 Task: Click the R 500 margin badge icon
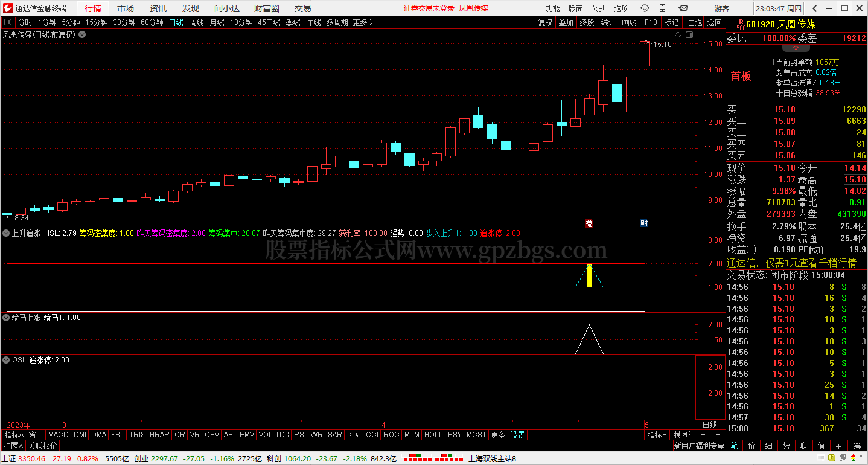pyautogui.click(x=741, y=24)
